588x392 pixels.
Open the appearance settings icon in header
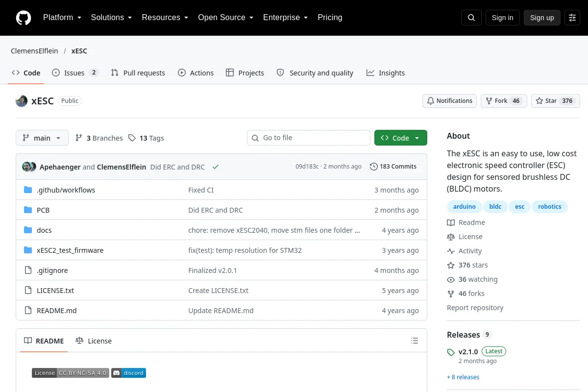pos(572,18)
